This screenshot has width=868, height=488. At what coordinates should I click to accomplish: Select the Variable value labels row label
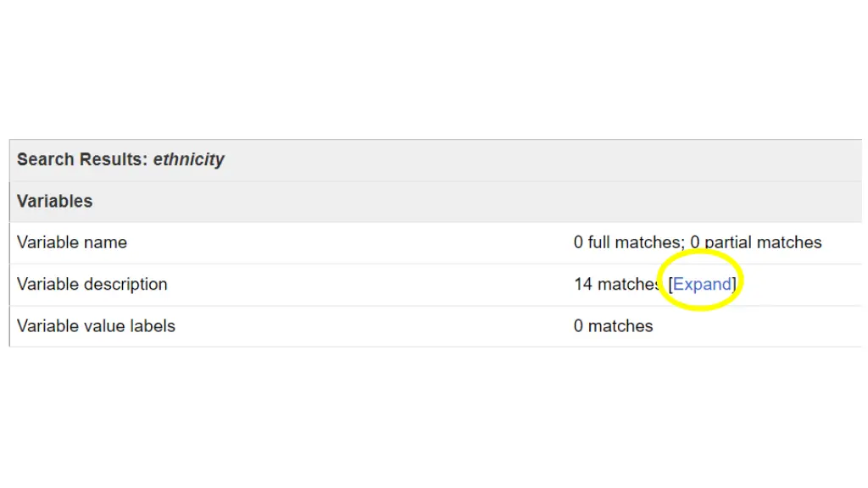(96, 326)
